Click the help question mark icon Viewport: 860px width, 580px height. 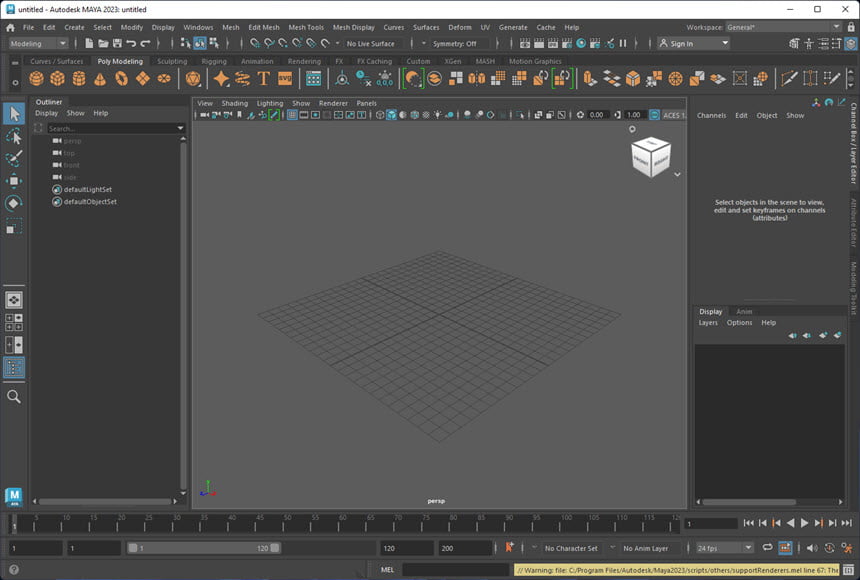14,570
